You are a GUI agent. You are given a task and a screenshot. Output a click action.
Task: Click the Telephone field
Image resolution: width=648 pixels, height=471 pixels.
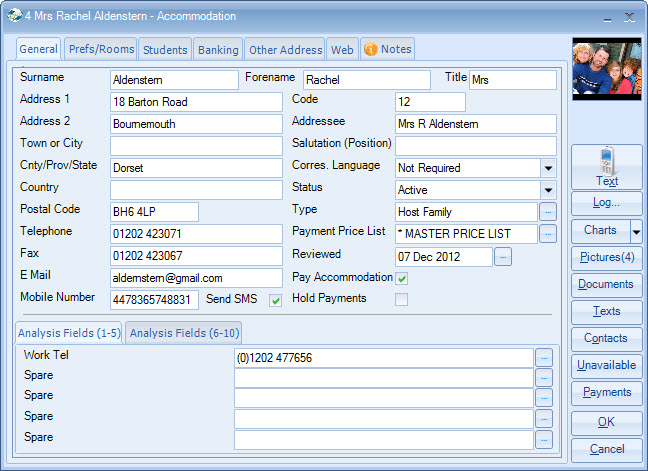[x=196, y=234]
